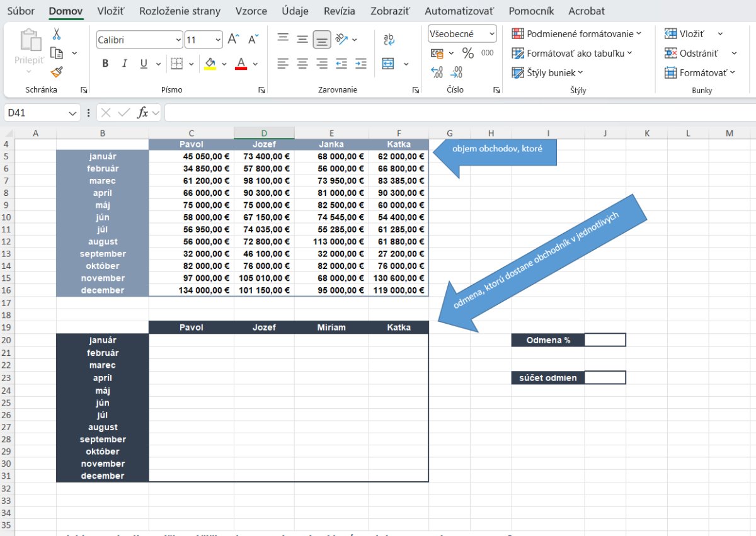Click the formula bar input field
Screen dimensions: 756x536
[459, 113]
